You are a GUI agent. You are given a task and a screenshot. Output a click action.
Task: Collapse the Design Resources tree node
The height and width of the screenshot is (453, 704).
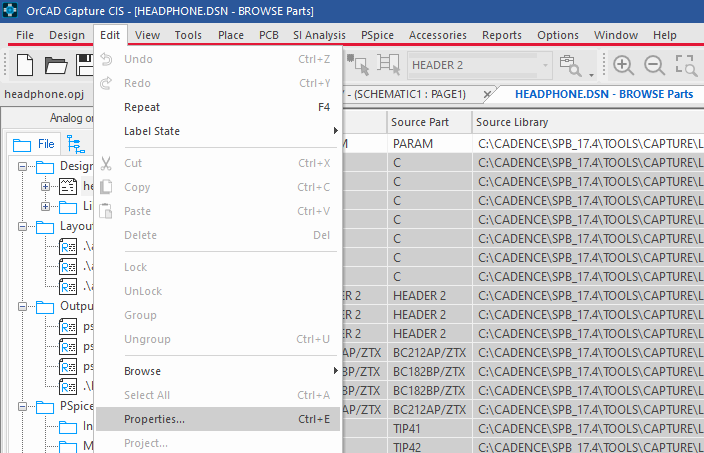coord(22,167)
